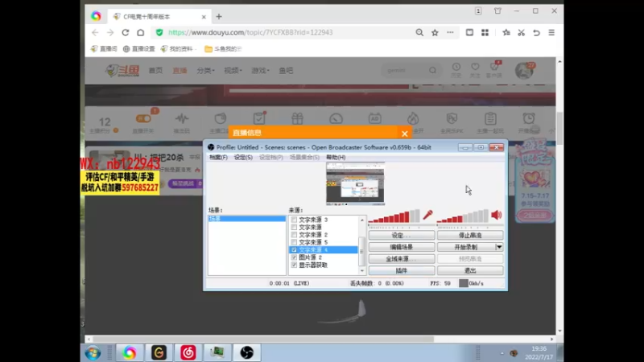
Task: Click the 停止串流 button
Action: pos(470,235)
